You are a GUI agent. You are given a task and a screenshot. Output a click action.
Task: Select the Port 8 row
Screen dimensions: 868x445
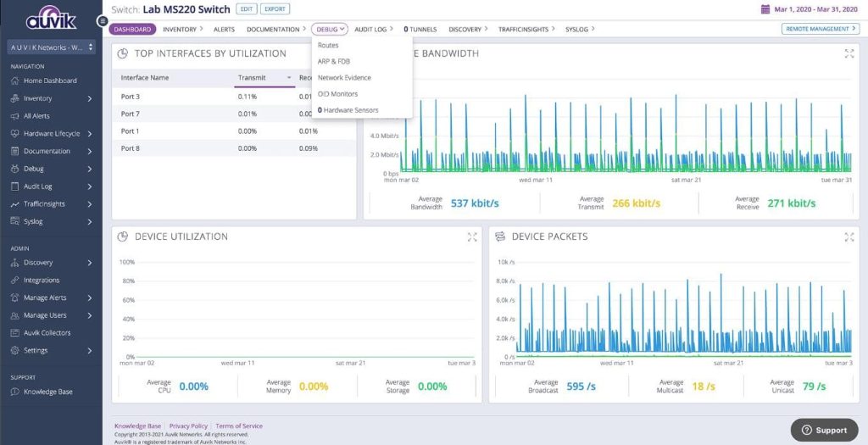click(x=234, y=148)
